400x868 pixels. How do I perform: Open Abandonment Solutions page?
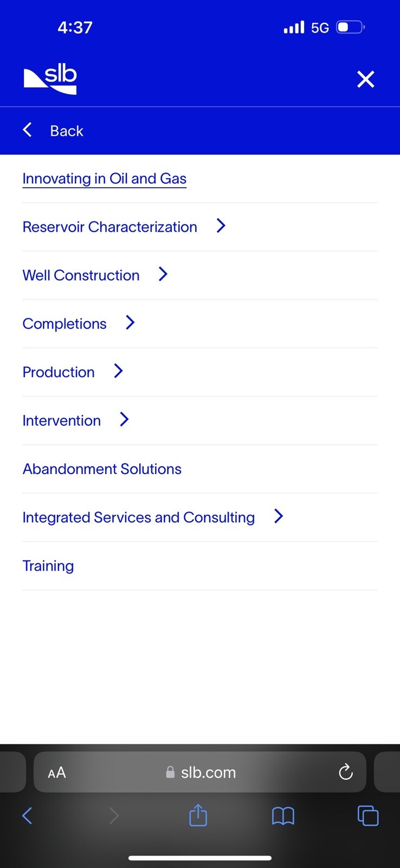tap(102, 469)
